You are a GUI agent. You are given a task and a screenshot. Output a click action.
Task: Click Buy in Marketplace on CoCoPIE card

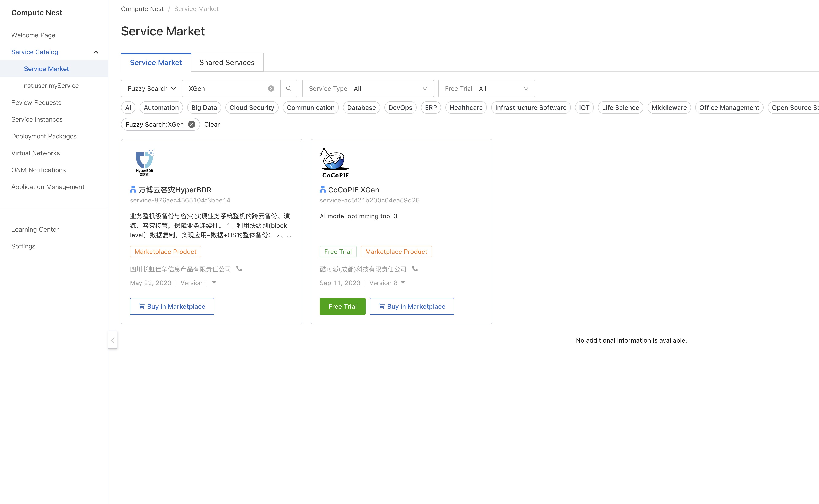412,306
